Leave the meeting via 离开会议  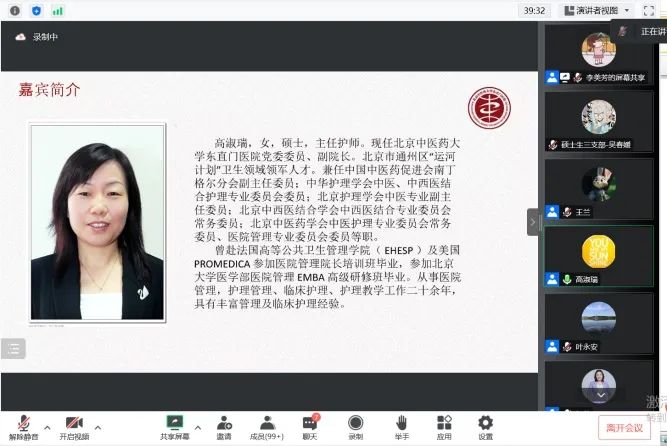tap(624, 428)
